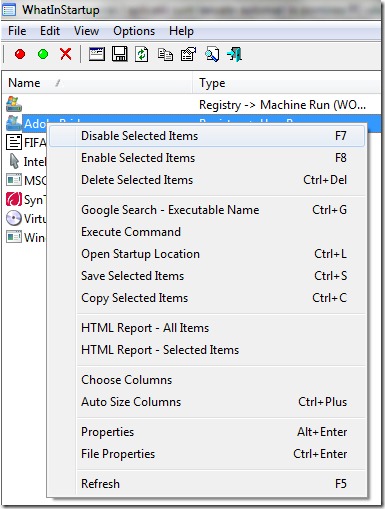Choose Properties from context menu
Viewport: 385px width, 509px height.
207,432
